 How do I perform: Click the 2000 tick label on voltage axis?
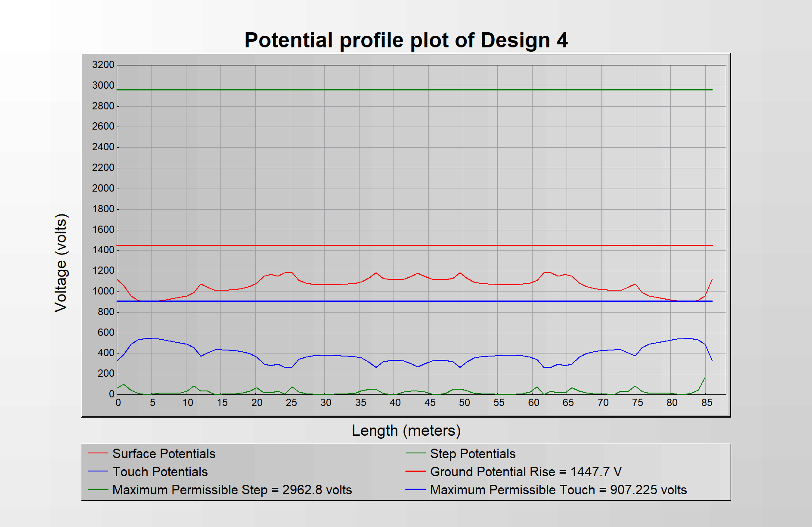103,189
